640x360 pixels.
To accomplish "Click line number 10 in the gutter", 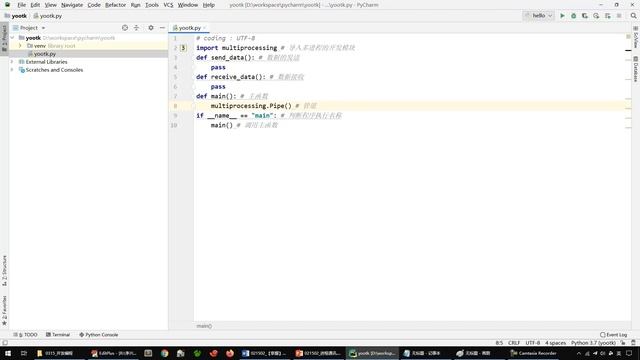I will 174,125.
